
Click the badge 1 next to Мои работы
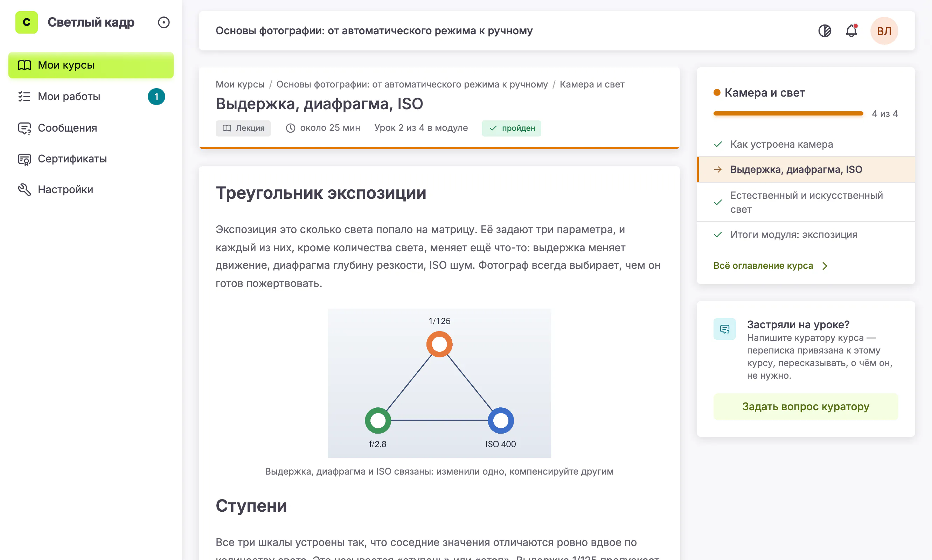156,97
